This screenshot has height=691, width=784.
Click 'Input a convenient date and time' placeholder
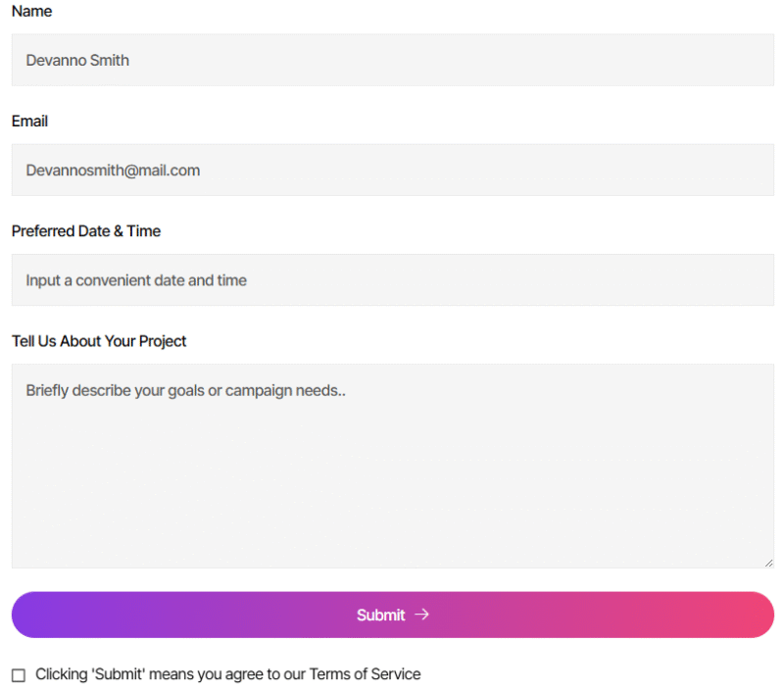coord(136,280)
